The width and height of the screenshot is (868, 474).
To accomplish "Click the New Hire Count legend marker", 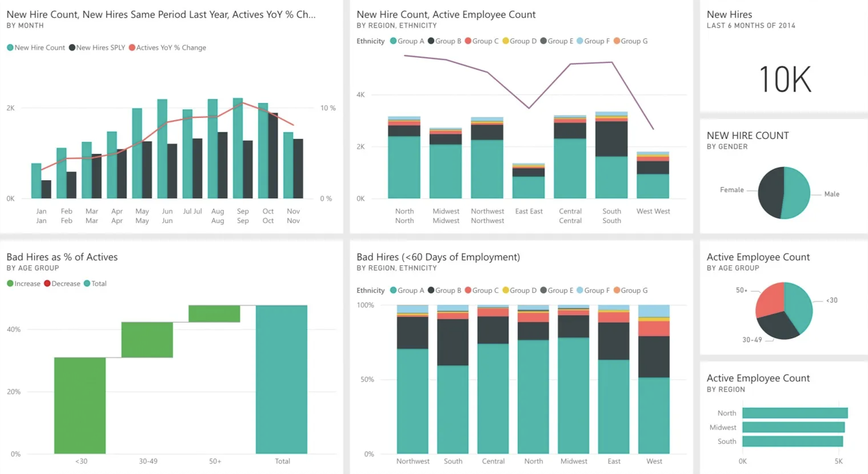I will click(10, 48).
